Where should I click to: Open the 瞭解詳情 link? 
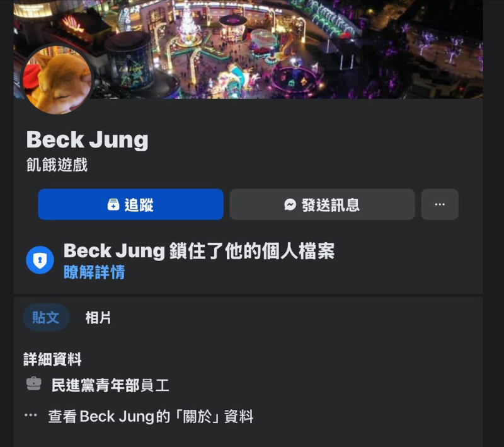click(x=94, y=272)
